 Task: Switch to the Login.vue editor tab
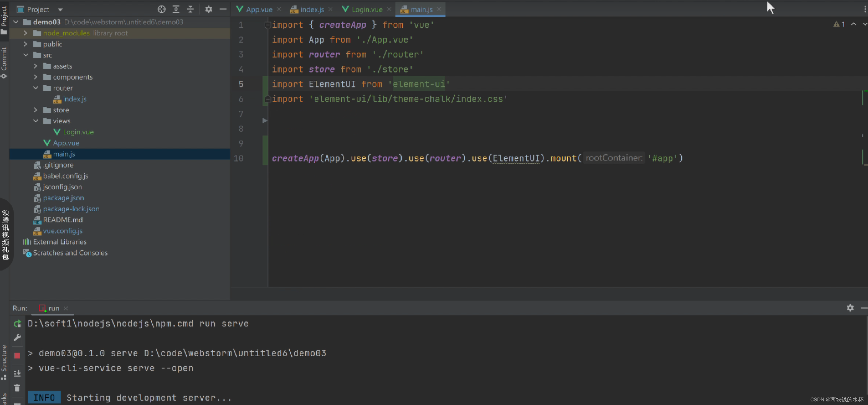point(367,9)
